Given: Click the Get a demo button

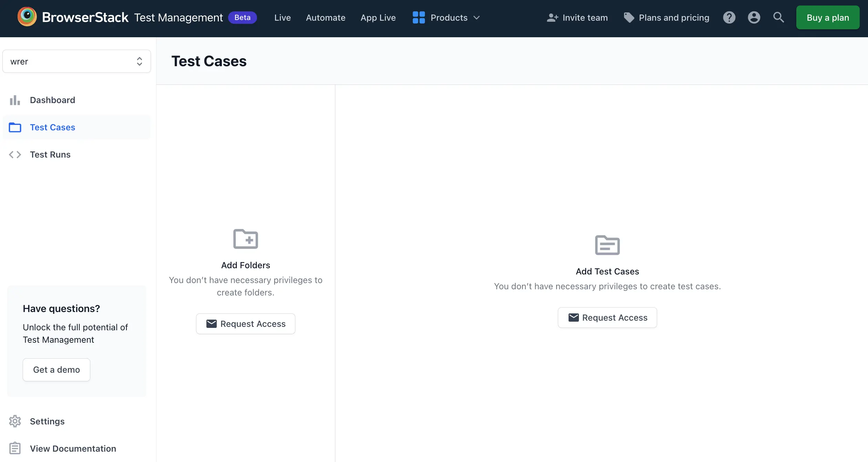Looking at the screenshot, I should coord(57,370).
